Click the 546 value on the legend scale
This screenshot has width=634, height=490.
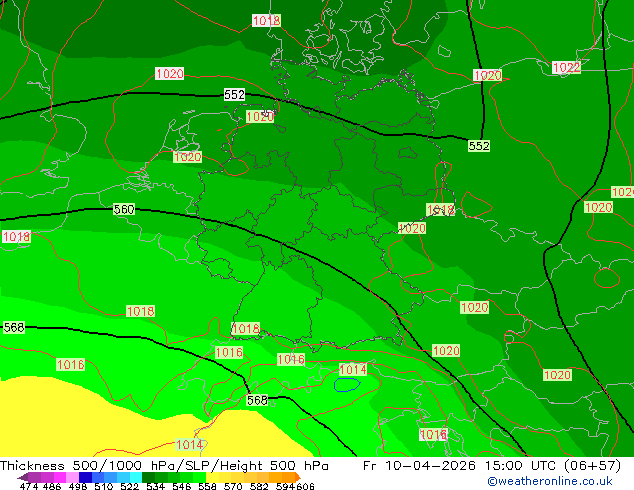(x=182, y=486)
